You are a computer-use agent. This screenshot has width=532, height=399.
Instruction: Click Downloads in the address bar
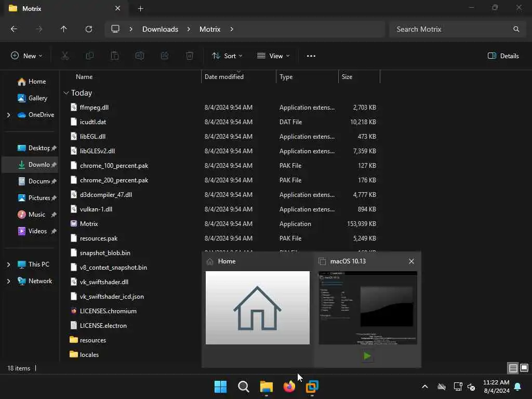160,29
